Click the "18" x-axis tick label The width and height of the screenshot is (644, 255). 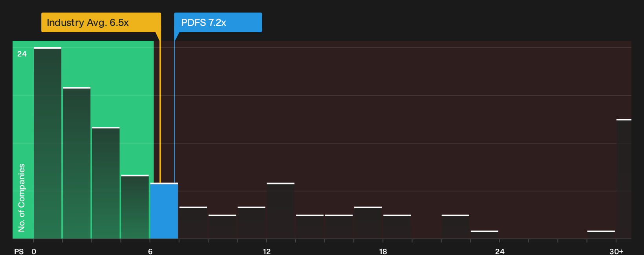point(383,251)
